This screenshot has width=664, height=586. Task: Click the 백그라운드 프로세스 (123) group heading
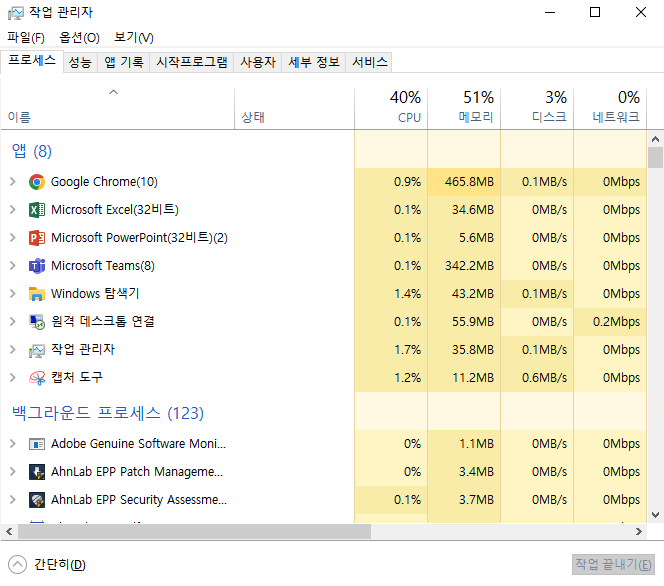tap(108, 413)
